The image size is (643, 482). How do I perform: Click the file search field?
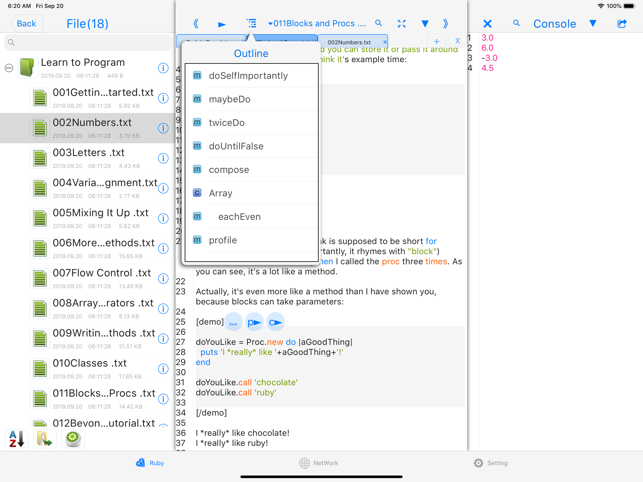86,43
